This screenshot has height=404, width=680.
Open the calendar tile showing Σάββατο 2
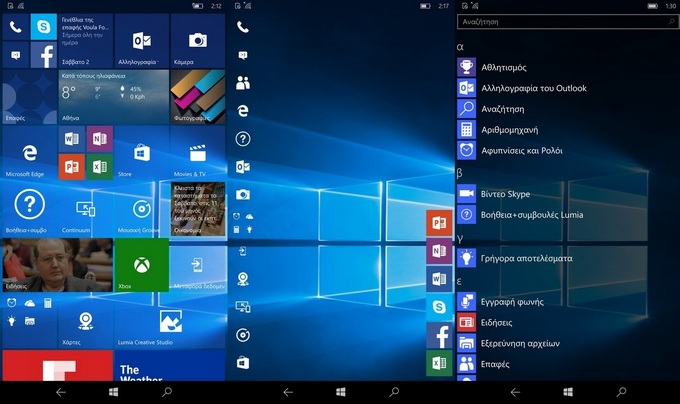coord(86,41)
